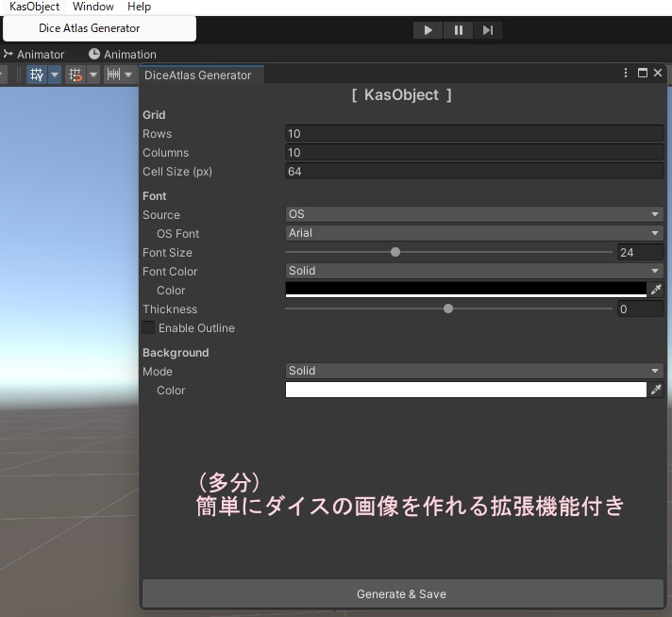Click the Font section label

(x=154, y=196)
